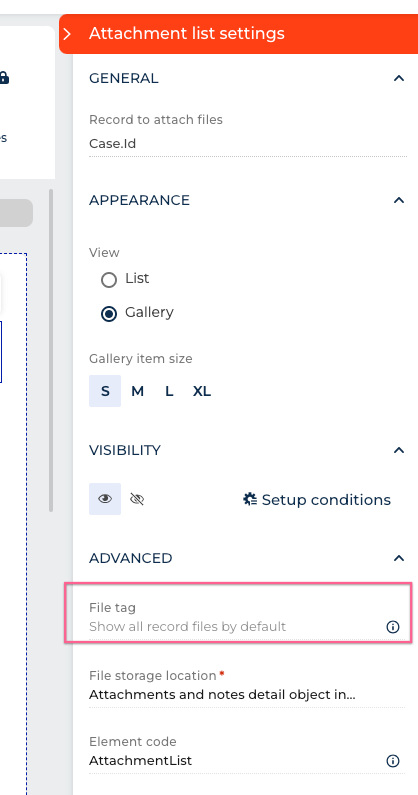The image size is (418, 795).
Task: Click the Record to attach files field
Action: (248, 134)
